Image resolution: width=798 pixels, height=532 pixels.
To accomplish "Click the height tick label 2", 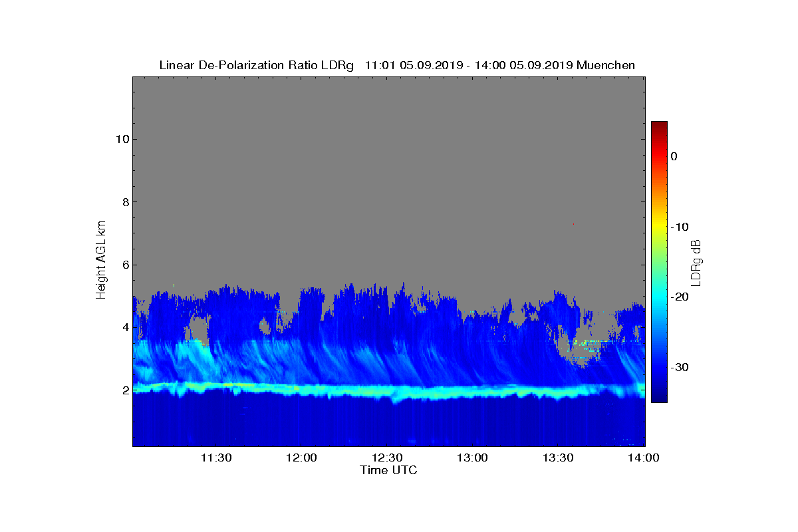I will click(x=124, y=390).
